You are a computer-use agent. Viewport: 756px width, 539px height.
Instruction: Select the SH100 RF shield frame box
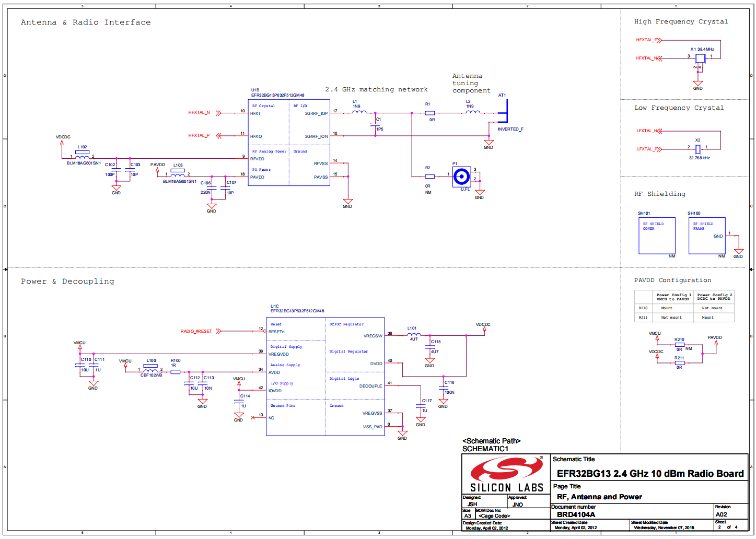coord(706,236)
